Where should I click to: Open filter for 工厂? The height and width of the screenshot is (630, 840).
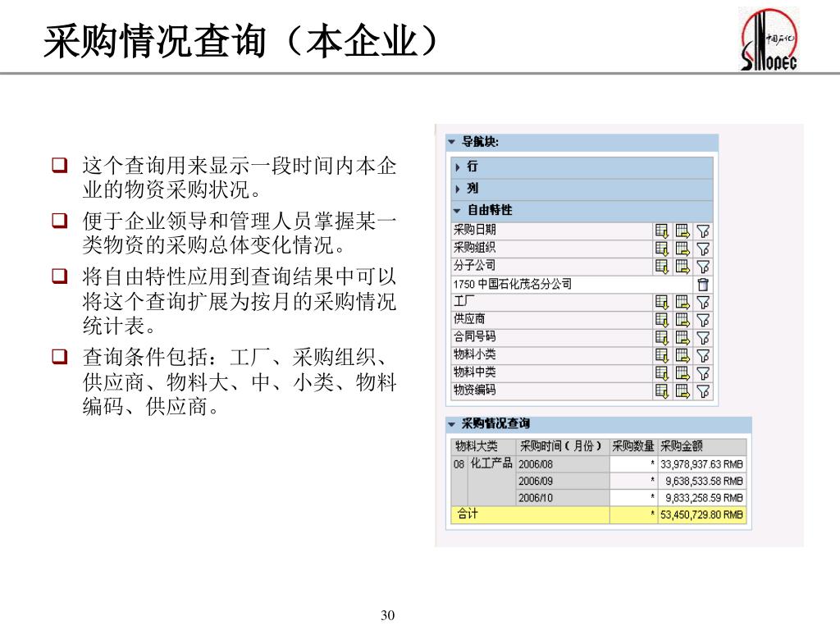pos(703,302)
